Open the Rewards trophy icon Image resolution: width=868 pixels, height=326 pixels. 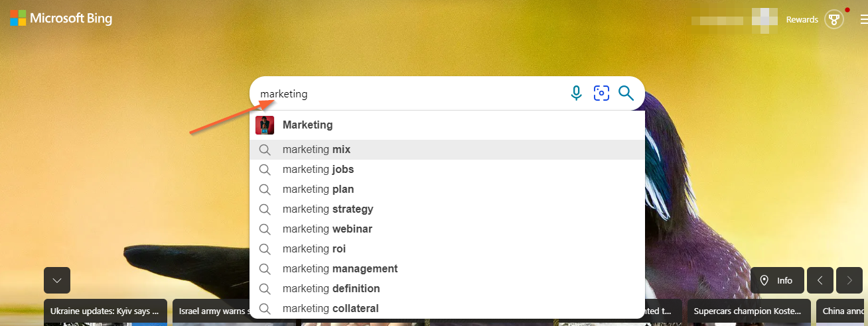[x=833, y=19]
